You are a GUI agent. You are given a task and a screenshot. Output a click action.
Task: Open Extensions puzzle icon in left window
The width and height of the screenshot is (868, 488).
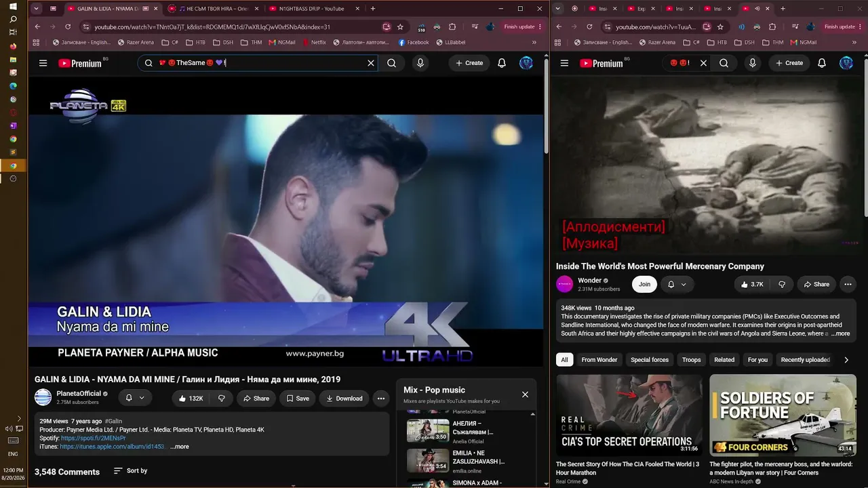coord(452,27)
